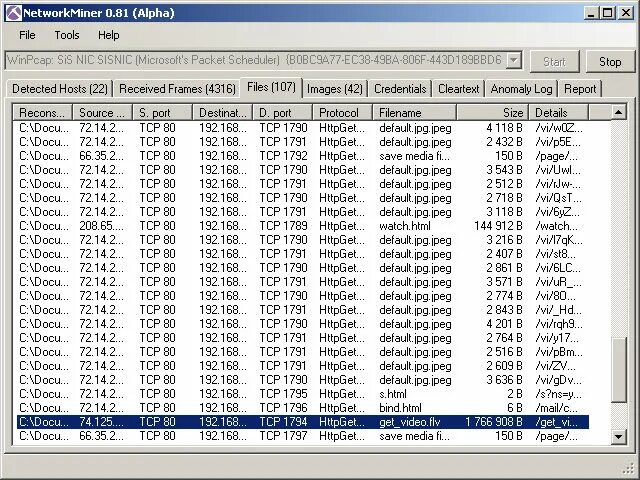Select the bind.html filename

(400, 408)
